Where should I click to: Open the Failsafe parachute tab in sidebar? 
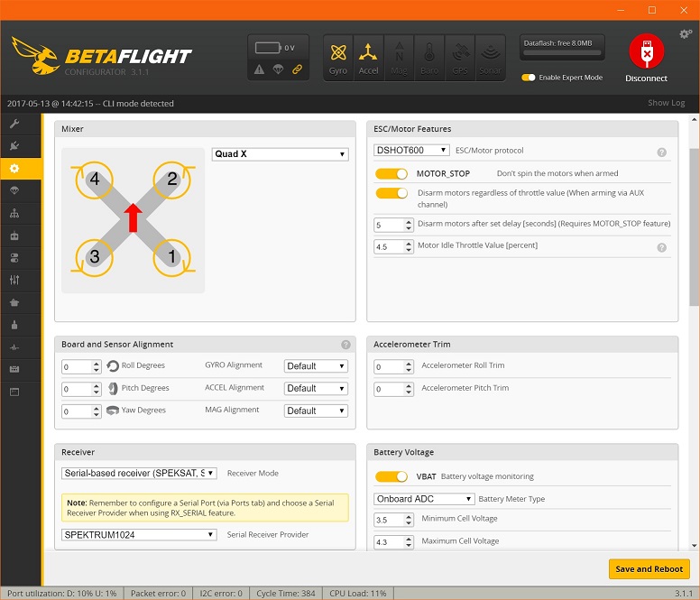click(14, 190)
